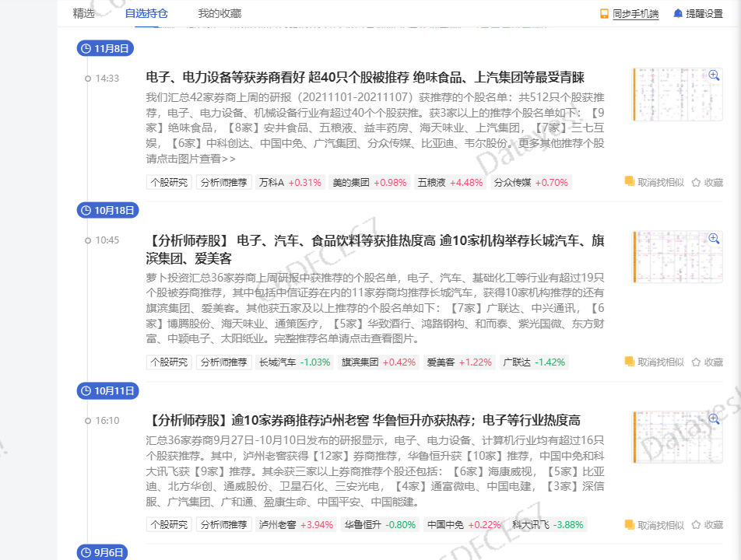Click the summary text starting 我们汇总42家券商
The image size is (741, 560).
(x=375, y=128)
